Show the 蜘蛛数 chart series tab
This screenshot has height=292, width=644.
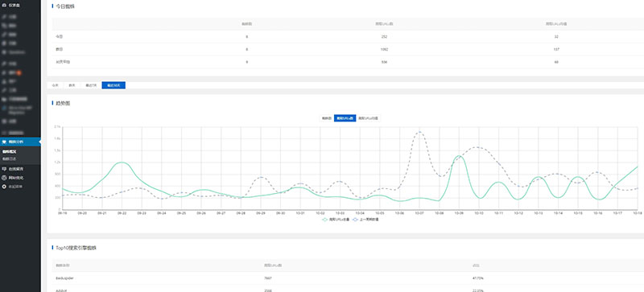(x=327, y=118)
